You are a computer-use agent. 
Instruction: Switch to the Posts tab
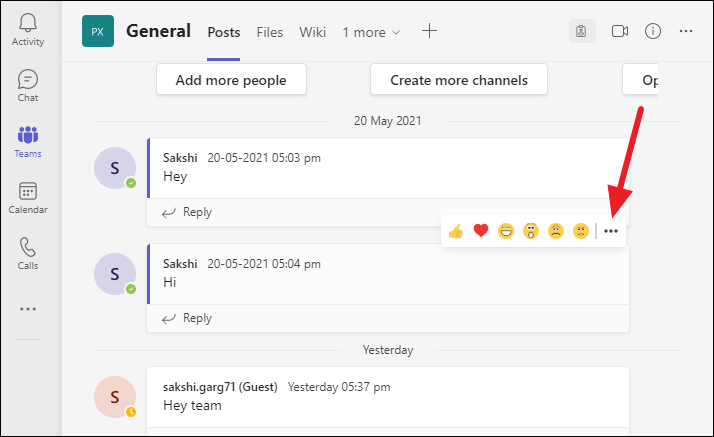[x=224, y=32]
